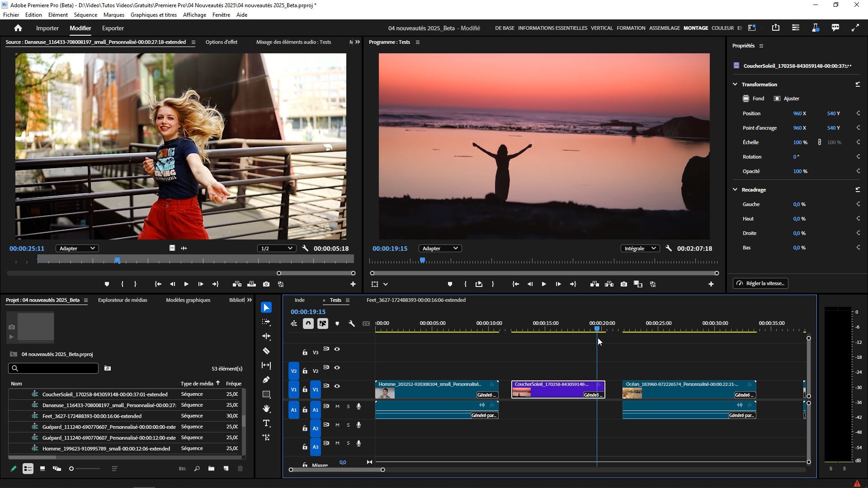Viewport: 868px width, 488px height.
Task: Click Program monitor playhead scrubber
Action: (x=422, y=261)
